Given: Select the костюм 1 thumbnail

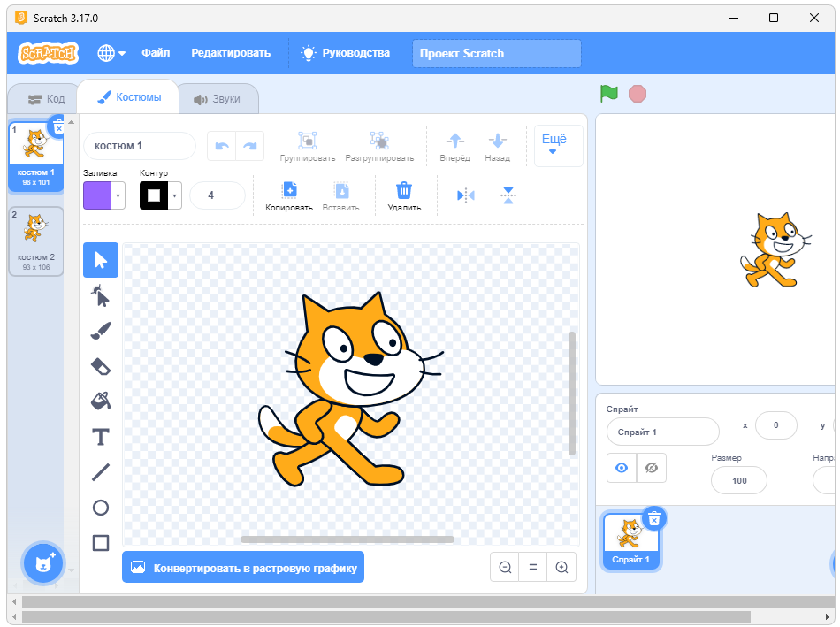Looking at the screenshot, I should [x=36, y=156].
